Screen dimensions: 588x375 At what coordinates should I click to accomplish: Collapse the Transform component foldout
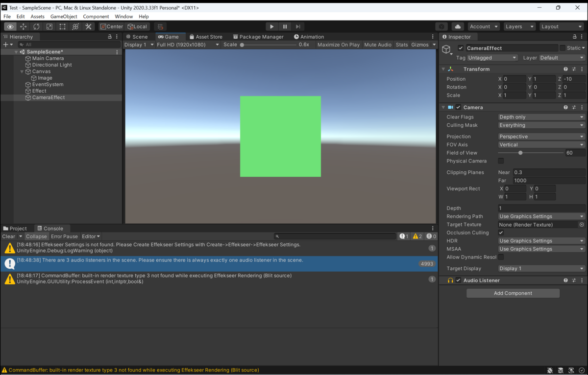pyautogui.click(x=443, y=69)
